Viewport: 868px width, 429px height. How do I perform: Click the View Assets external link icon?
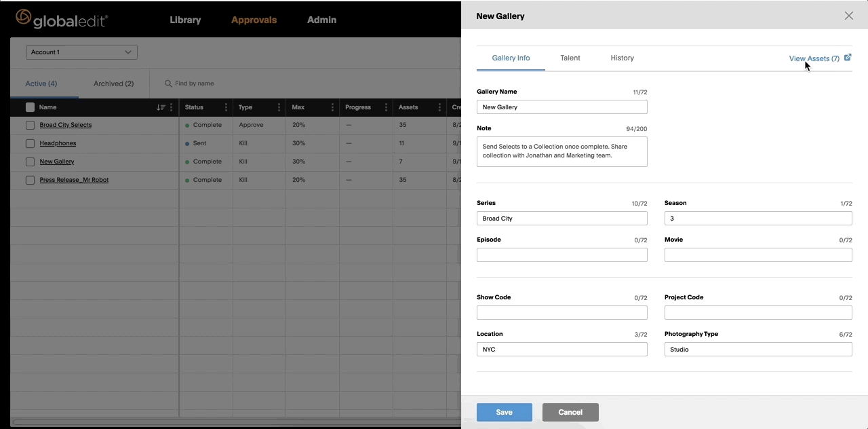pos(848,58)
